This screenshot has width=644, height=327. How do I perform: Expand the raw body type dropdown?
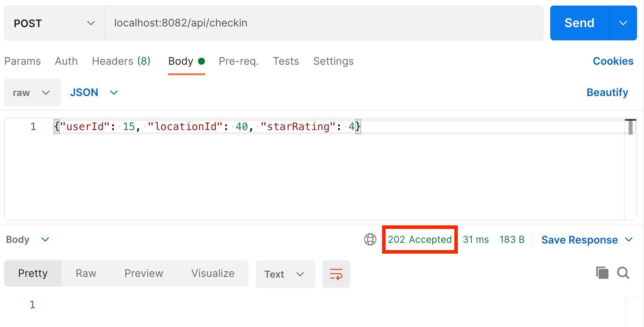(x=32, y=93)
